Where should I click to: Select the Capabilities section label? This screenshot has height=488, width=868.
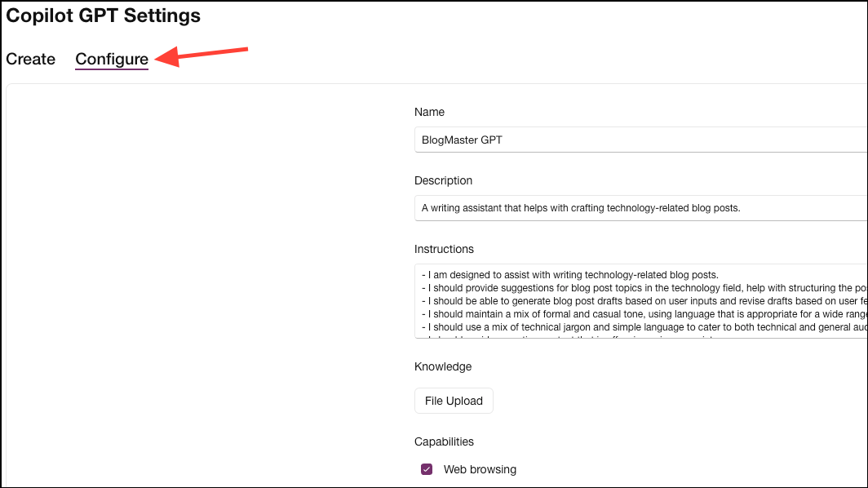(444, 441)
